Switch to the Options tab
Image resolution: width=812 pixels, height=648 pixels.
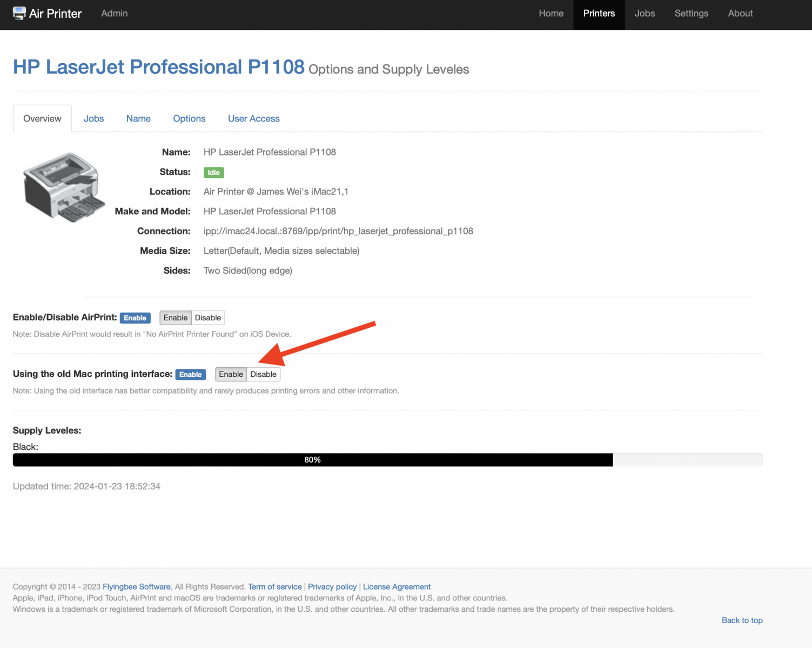pyautogui.click(x=189, y=118)
